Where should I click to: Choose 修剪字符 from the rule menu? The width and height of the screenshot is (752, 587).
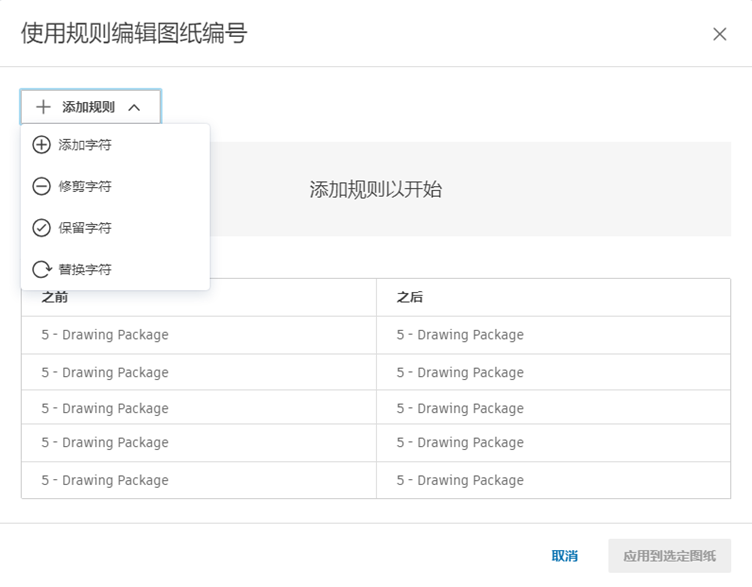(85, 186)
